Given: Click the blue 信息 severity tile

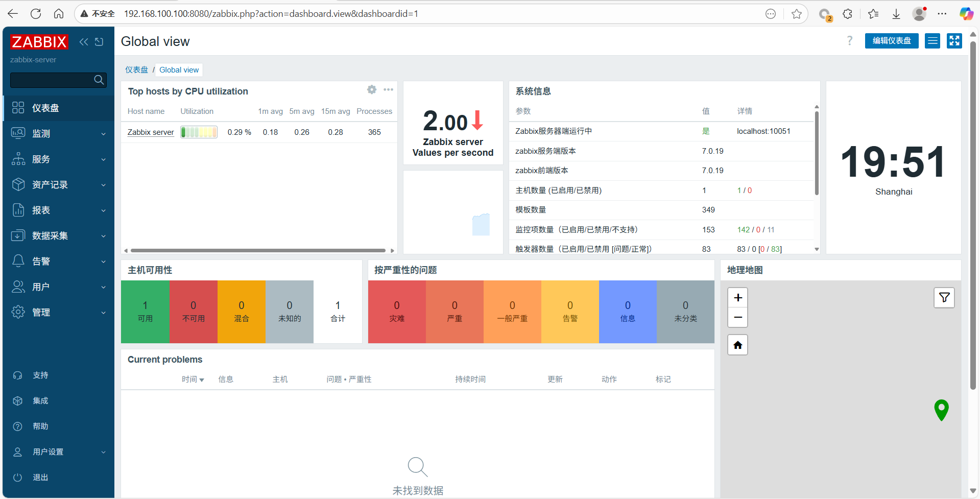Looking at the screenshot, I should pos(628,312).
